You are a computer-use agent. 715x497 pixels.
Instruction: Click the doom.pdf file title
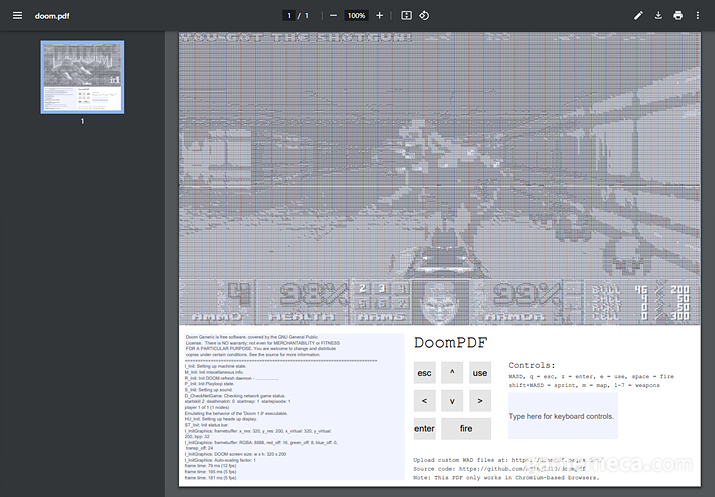[x=52, y=16]
